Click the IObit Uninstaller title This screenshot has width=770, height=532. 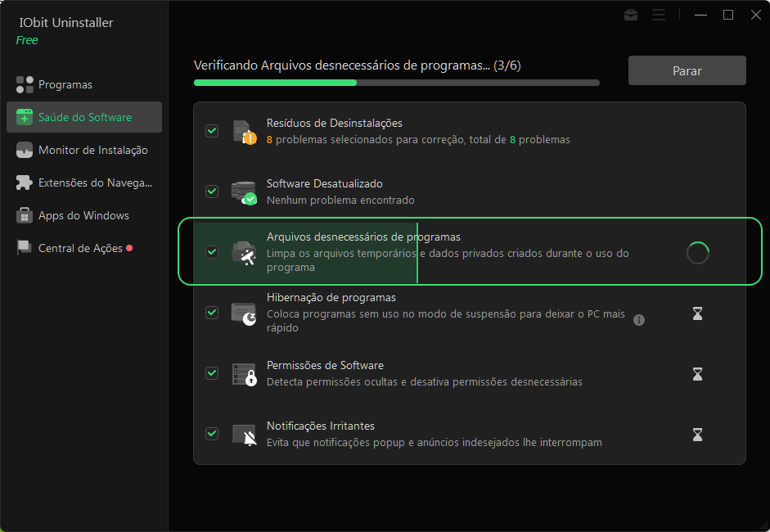(66, 23)
